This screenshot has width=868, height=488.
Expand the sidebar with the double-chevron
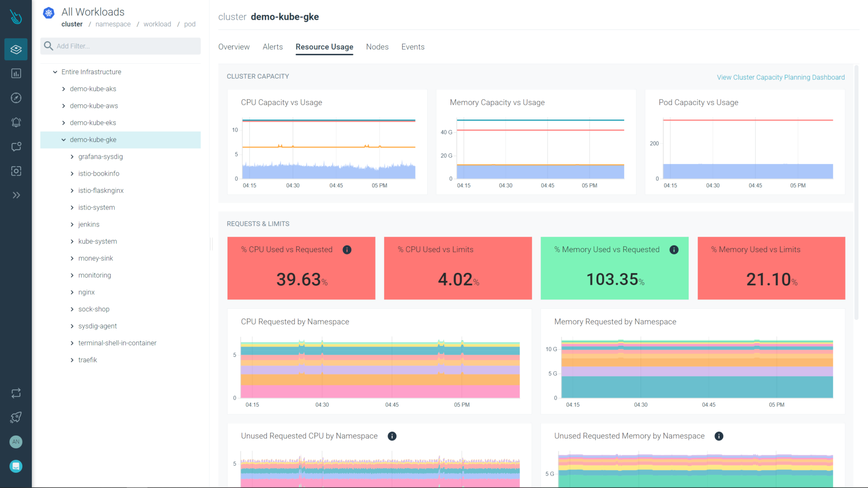coord(17,195)
